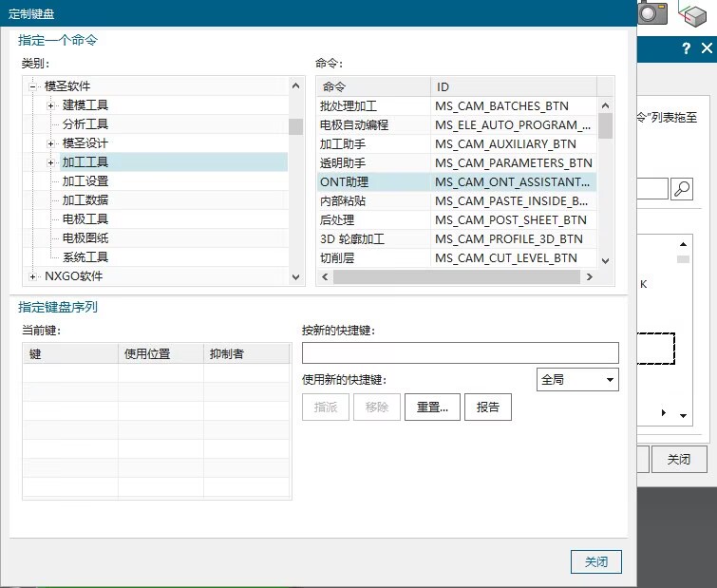Click command list scroll right arrow
The height and width of the screenshot is (588, 717).
(590, 276)
